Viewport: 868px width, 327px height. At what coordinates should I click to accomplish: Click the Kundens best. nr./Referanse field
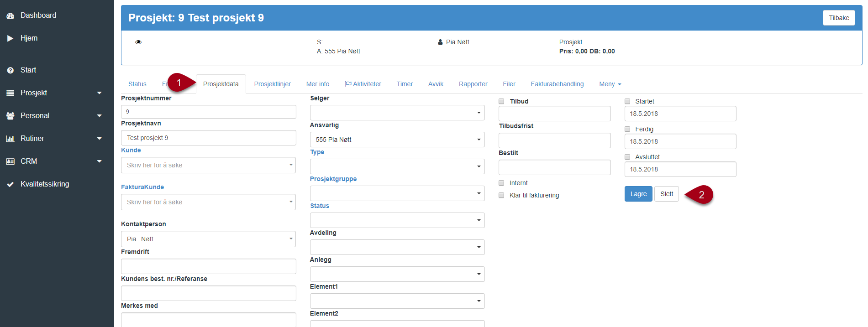[208, 293]
